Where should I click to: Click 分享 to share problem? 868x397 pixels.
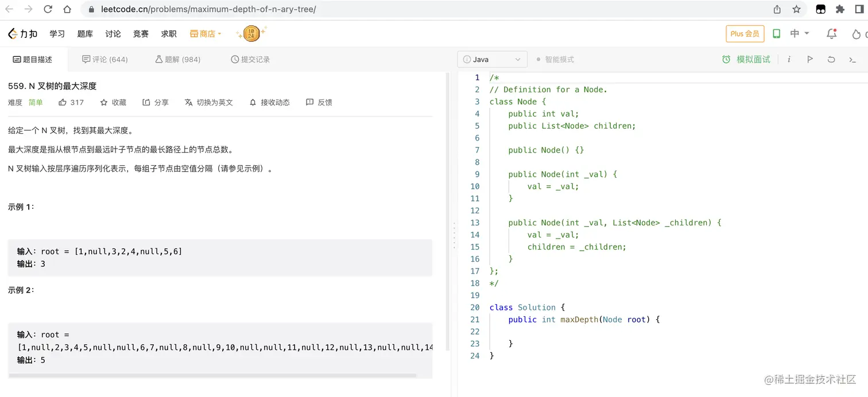[156, 103]
